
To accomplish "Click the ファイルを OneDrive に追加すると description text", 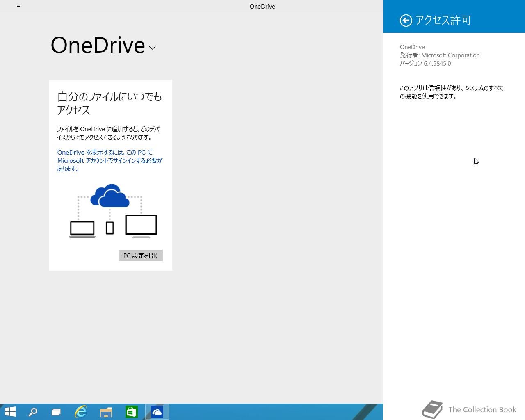I will click(x=108, y=133).
